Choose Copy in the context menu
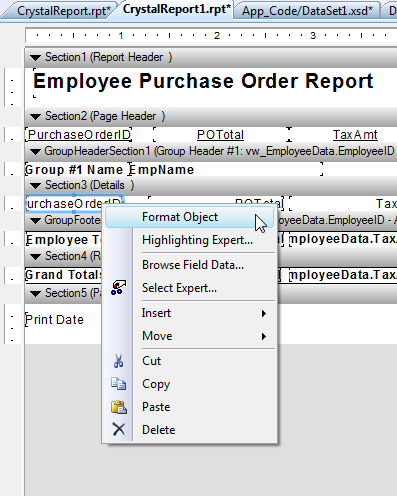Viewport: 397px width, 496px height. point(156,384)
